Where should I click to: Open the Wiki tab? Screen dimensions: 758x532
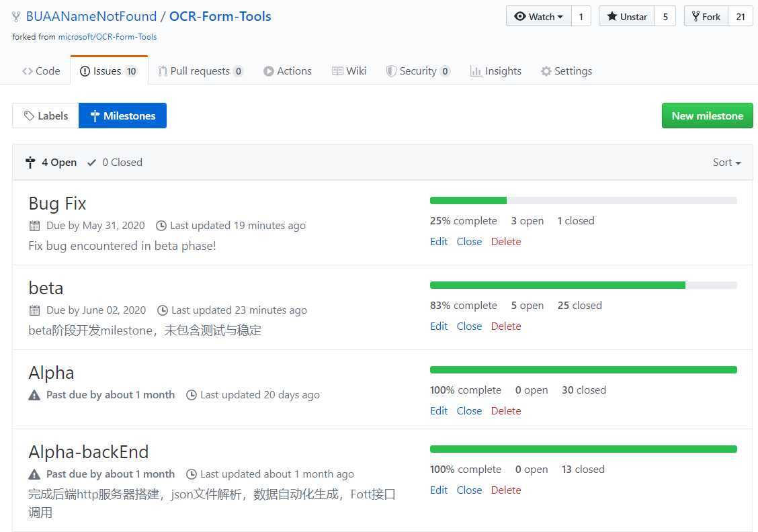[x=349, y=71]
